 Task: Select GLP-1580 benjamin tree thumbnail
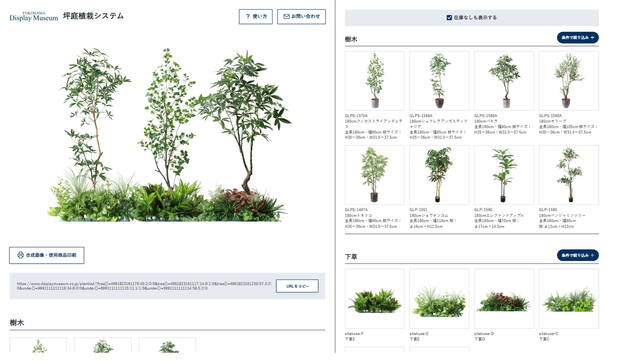point(569,175)
